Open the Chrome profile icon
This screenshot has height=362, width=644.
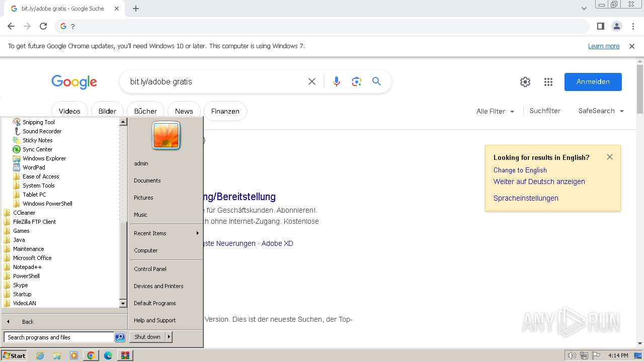tap(616, 26)
